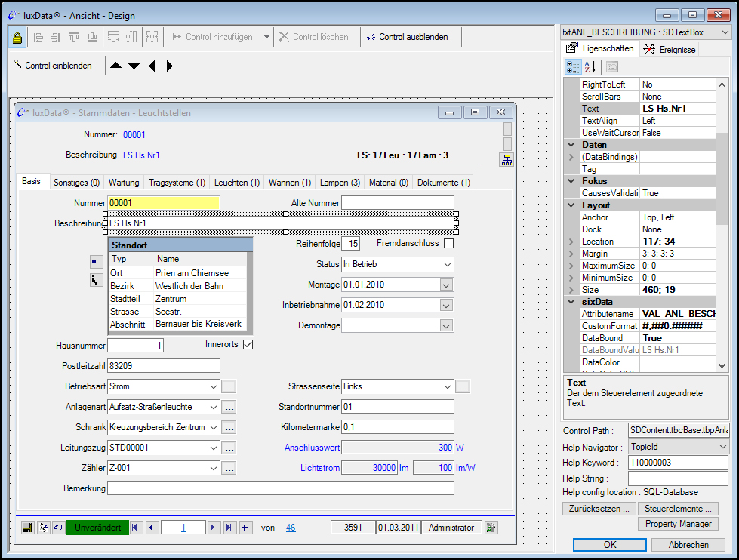Image resolution: width=739 pixels, height=560 pixels.
Task: Click the save diskette icon in status bar
Action: [x=26, y=528]
